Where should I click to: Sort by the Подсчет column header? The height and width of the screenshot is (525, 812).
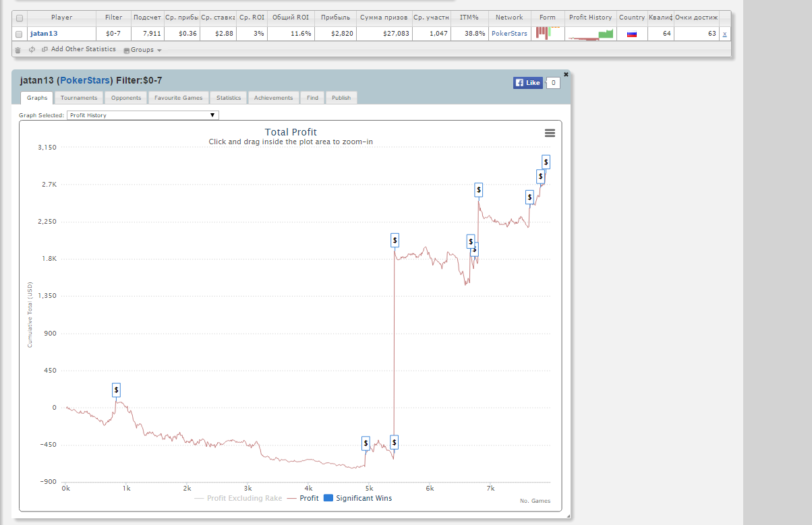(147, 18)
